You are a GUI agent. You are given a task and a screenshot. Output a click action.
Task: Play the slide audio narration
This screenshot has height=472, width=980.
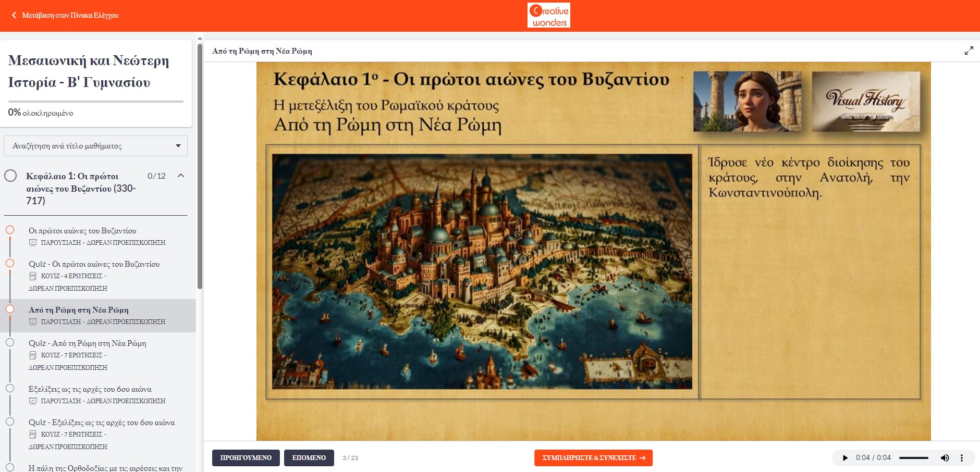845,458
